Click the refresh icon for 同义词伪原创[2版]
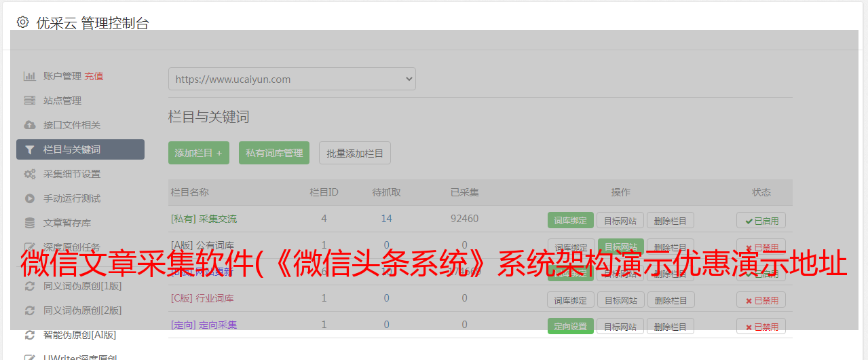Image resolution: width=868 pixels, height=360 pixels. pos(30,310)
